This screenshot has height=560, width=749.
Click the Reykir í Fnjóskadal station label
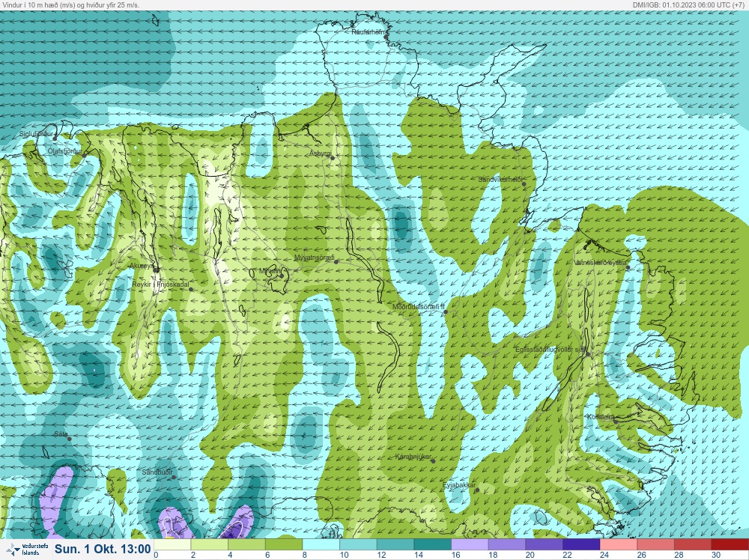[x=160, y=284]
